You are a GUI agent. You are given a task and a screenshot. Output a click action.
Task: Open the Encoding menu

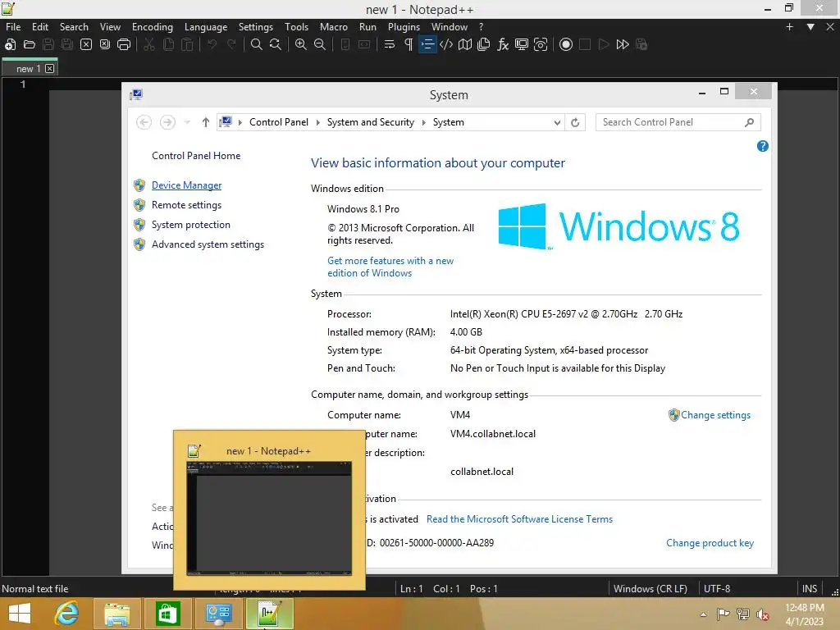[x=152, y=27]
